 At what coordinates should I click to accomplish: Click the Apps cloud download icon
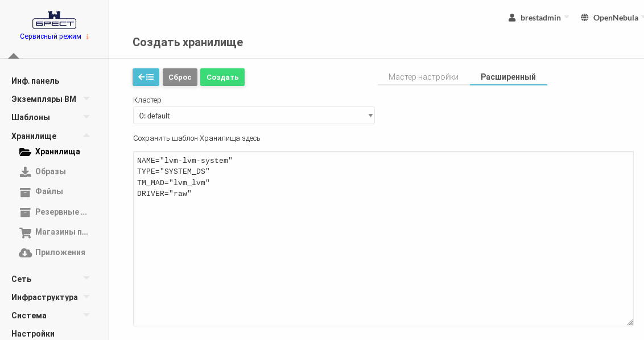tap(25, 252)
